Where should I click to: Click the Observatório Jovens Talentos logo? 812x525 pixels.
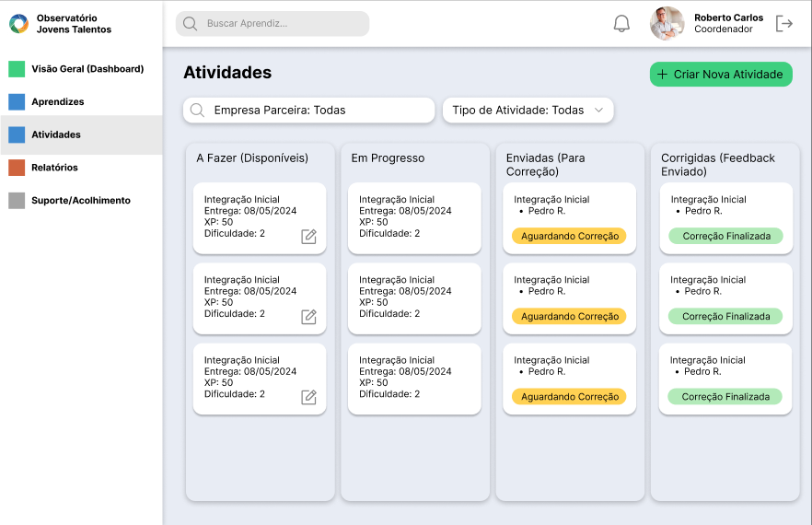pos(18,24)
